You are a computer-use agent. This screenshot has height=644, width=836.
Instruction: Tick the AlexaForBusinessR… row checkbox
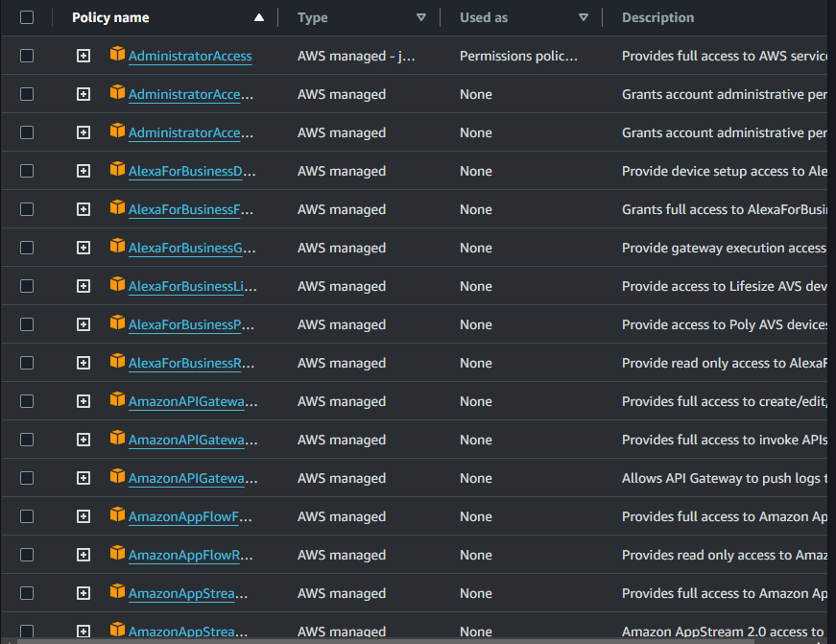pos(27,363)
